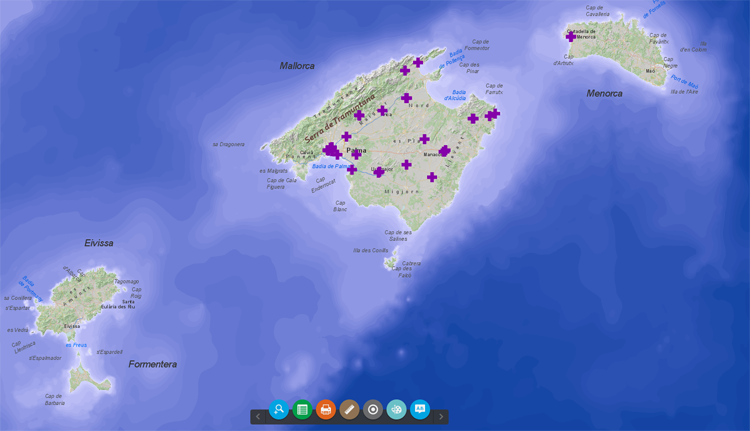Click the Menorca island label
The width and height of the screenshot is (750, 431).
click(604, 94)
